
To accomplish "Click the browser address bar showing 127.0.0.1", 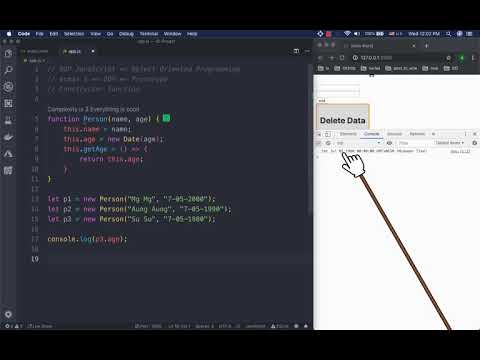I will tap(398, 58).
